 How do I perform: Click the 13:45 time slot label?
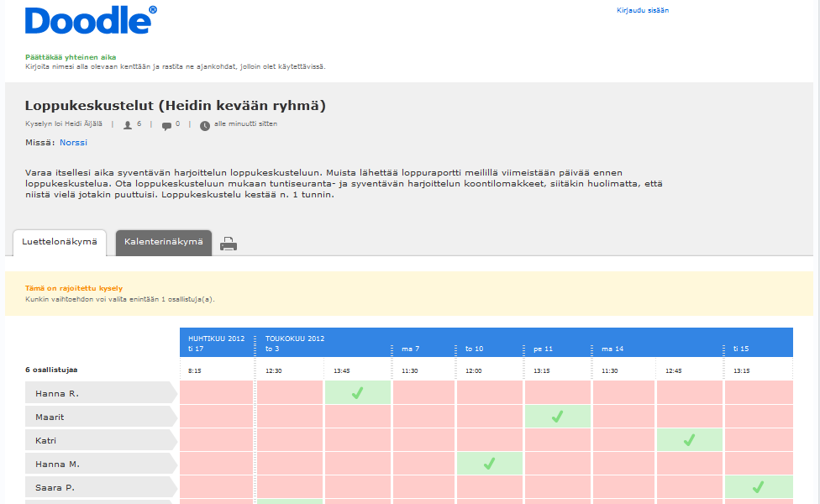(x=341, y=370)
